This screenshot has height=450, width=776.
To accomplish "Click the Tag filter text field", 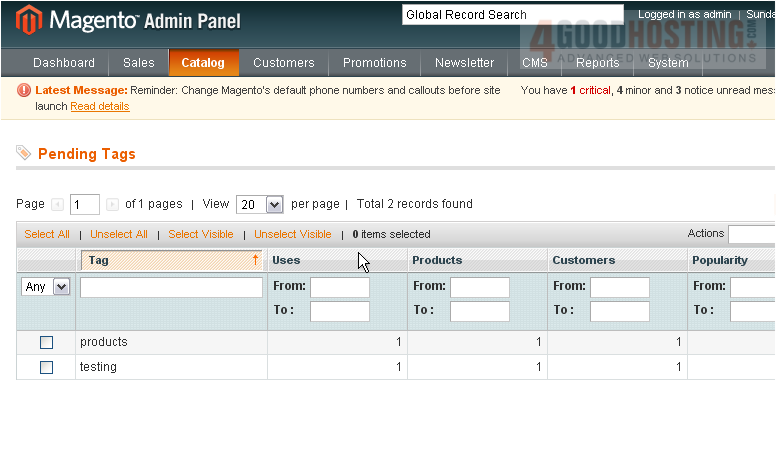I will (x=171, y=287).
